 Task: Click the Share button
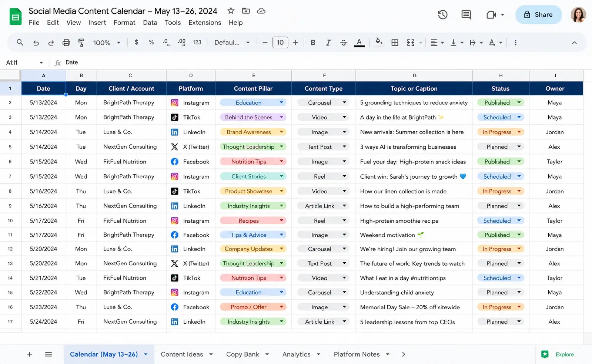pyautogui.click(x=539, y=15)
